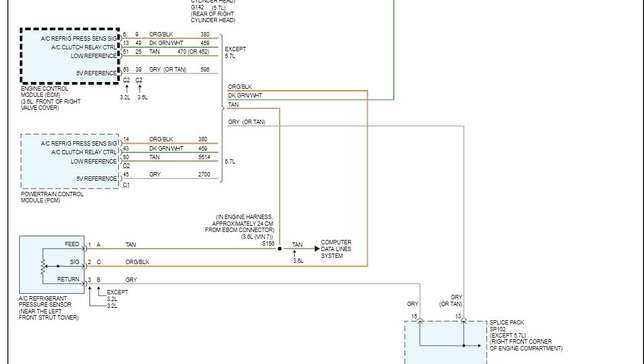Click the 3.6L note below ECM connector C2
The image size is (644, 364).
pyautogui.click(x=142, y=97)
